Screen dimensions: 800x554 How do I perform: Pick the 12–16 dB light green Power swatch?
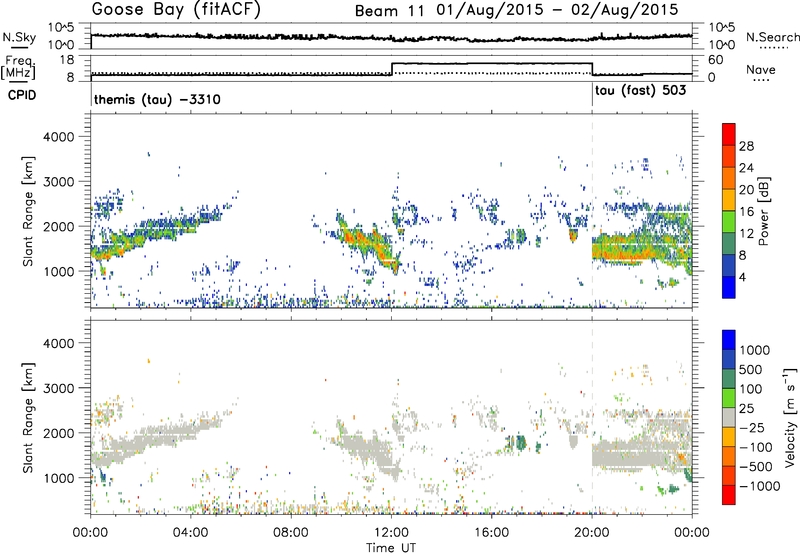729,221
